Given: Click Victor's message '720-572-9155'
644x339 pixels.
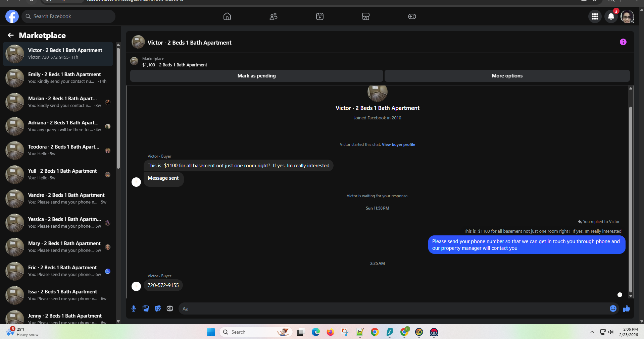Looking at the screenshot, I should click(163, 285).
